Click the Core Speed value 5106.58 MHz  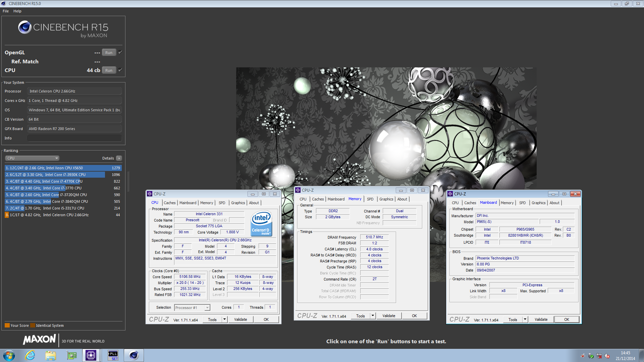[x=190, y=277]
